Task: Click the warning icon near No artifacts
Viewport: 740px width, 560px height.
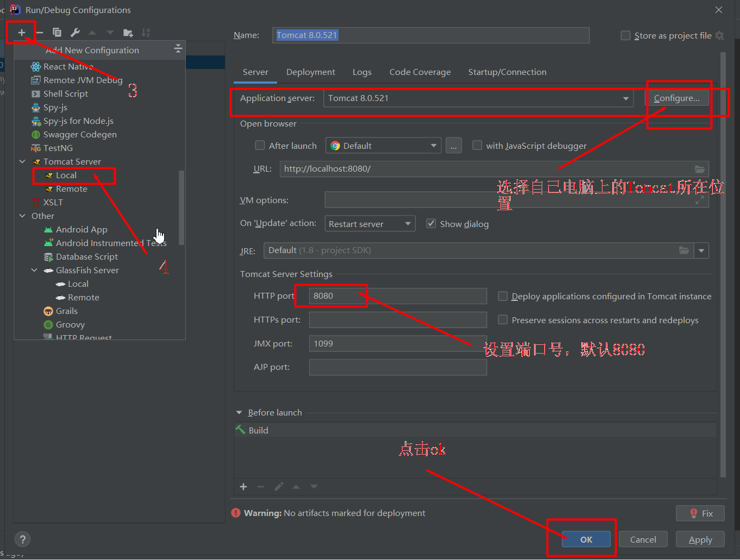Action: [236, 513]
